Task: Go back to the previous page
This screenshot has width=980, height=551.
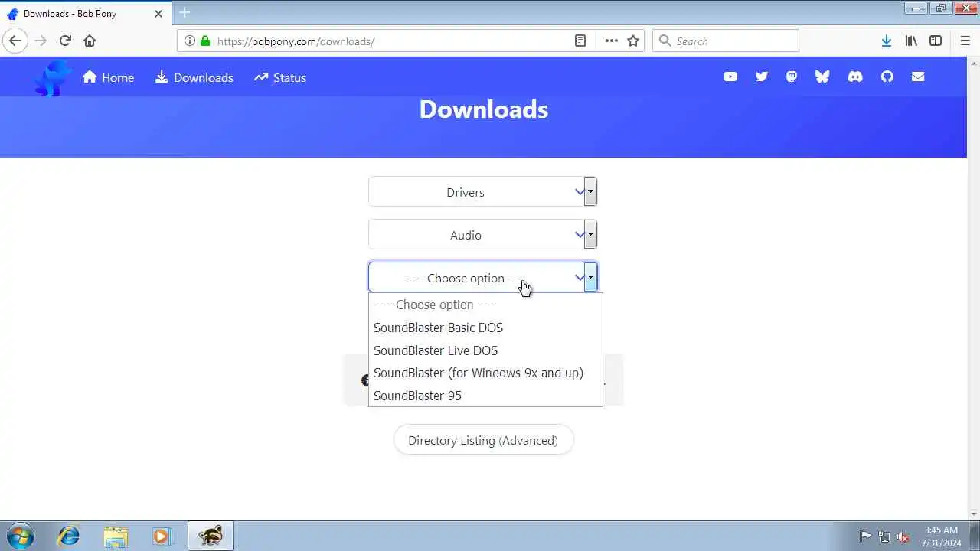Action: [15, 41]
